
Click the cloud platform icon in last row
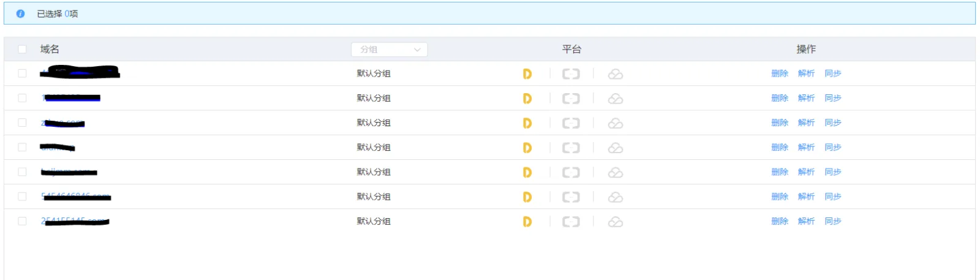[615, 222]
